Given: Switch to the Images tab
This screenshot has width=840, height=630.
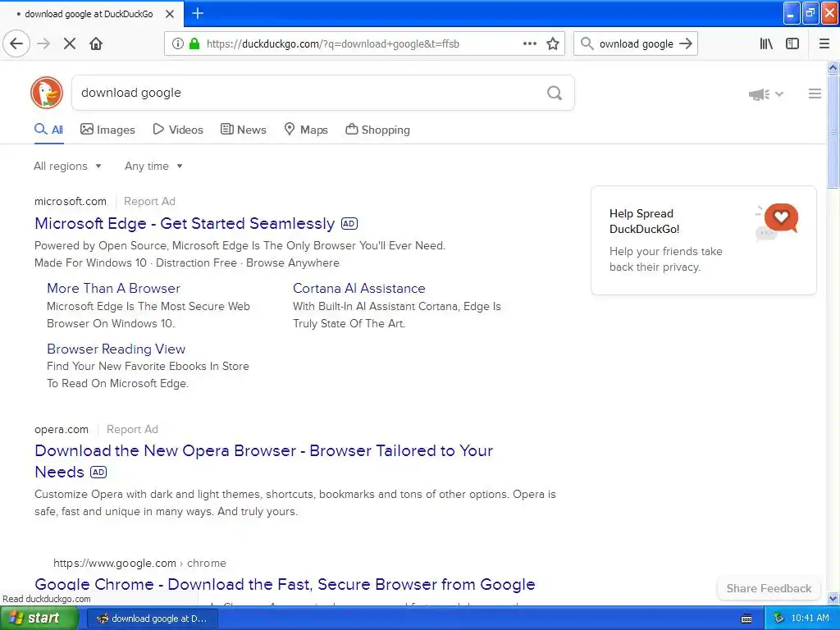Looking at the screenshot, I should pyautogui.click(x=107, y=130).
